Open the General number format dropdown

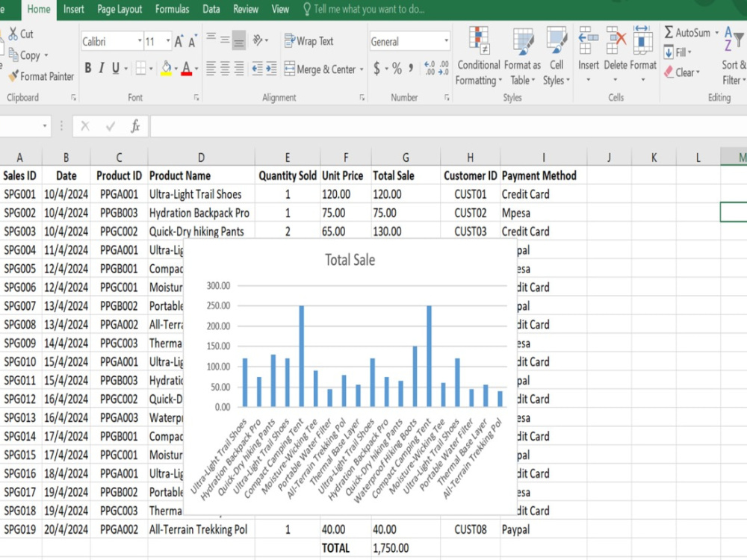coord(446,41)
